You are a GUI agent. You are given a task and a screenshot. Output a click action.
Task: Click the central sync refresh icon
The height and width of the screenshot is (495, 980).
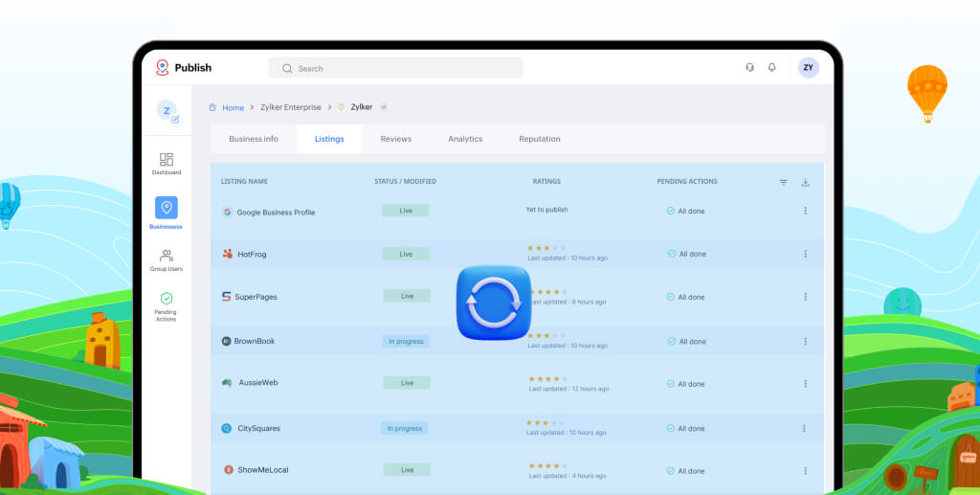[493, 303]
